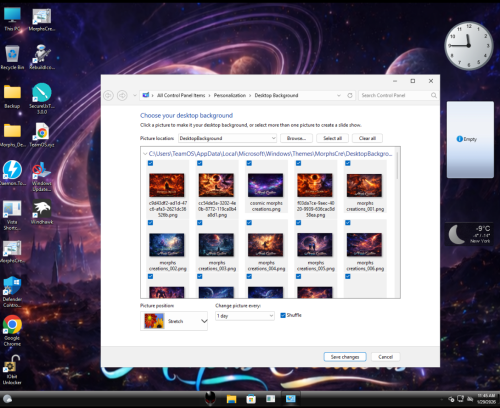Launch the Windhawk desktop shortcut
The width and height of the screenshot is (500, 408).
click(42, 211)
